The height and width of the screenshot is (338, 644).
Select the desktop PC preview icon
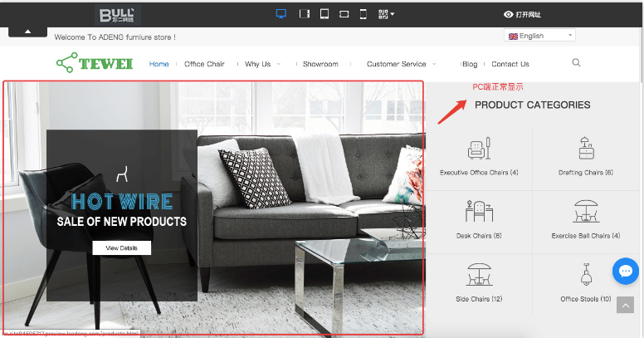pyautogui.click(x=281, y=14)
